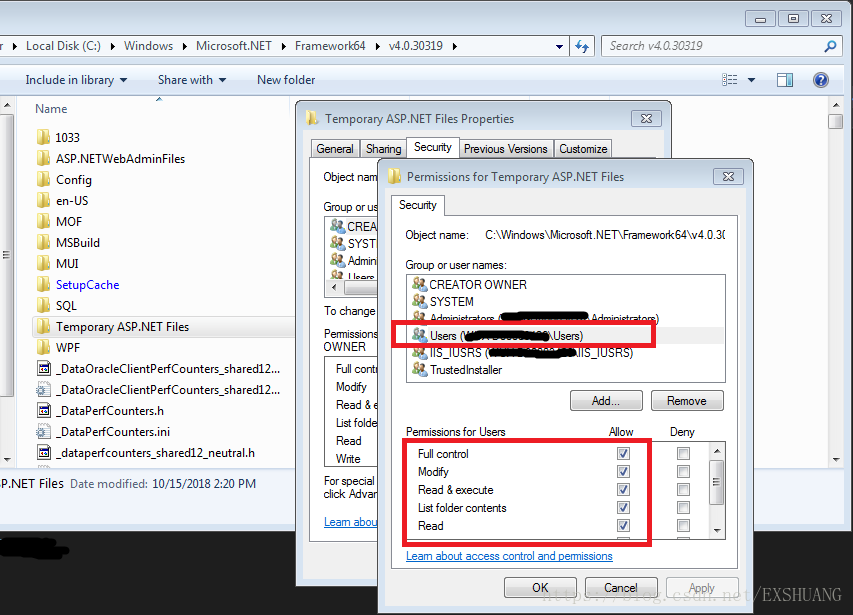Toggle Allow checkbox for Full control

tap(623, 453)
